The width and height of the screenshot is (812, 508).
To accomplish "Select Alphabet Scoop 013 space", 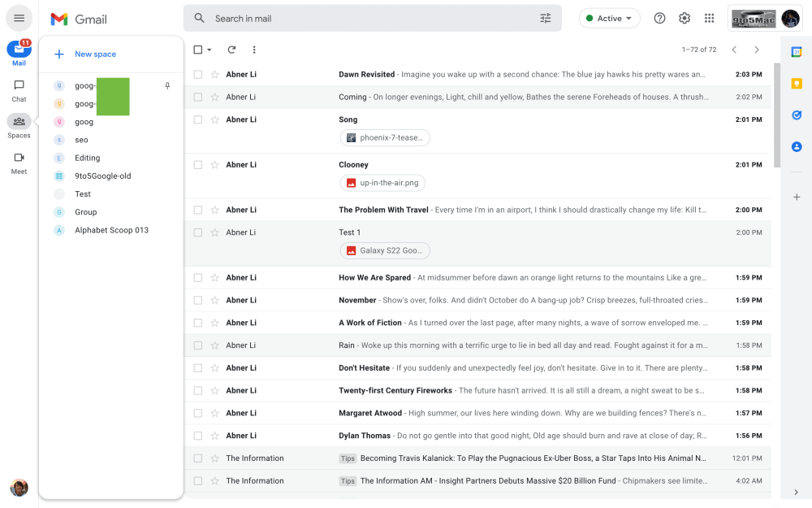I will (111, 230).
